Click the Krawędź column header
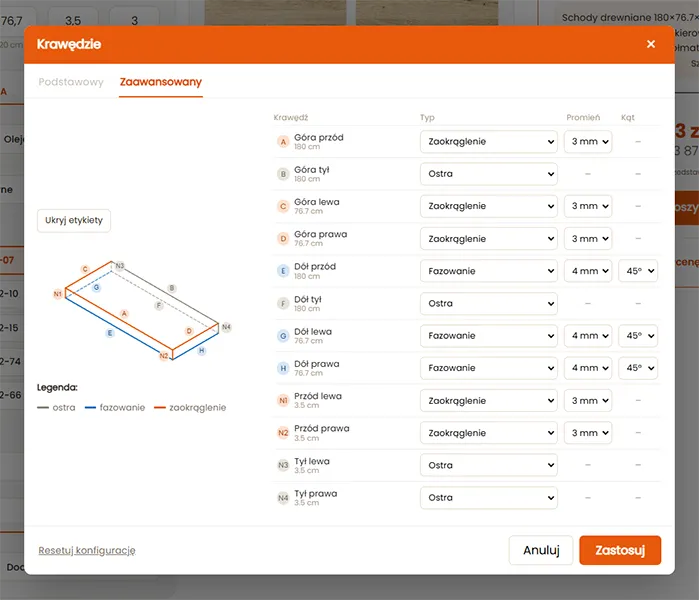This screenshot has width=699, height=600. 291,117
